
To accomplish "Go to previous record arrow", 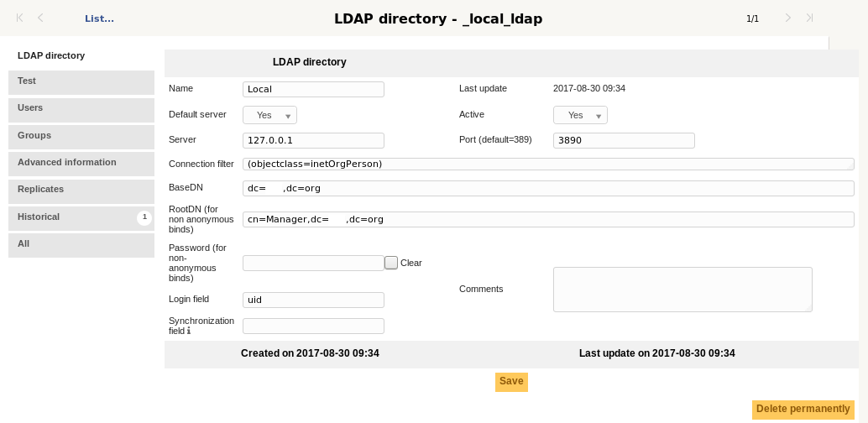I will (40, 18).
